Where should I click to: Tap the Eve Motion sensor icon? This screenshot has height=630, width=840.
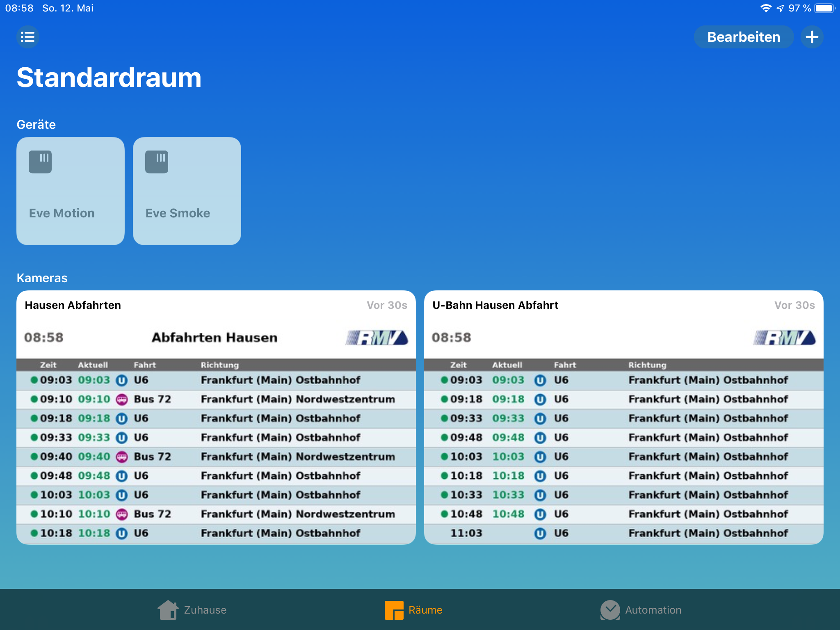(x=40, y=162)
